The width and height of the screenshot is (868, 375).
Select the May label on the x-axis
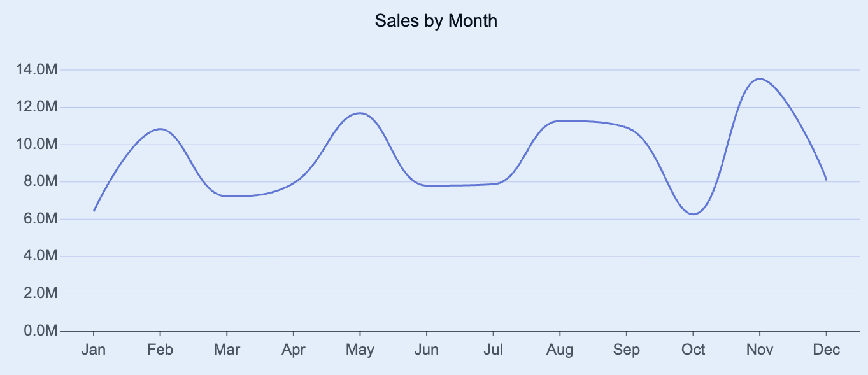pos(360,350)
